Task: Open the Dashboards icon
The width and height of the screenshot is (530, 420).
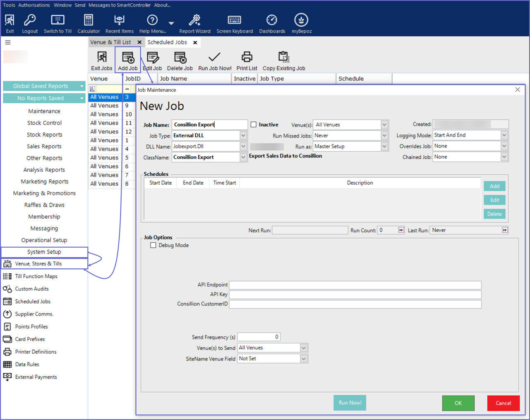Action: click(x=272, y=24)
